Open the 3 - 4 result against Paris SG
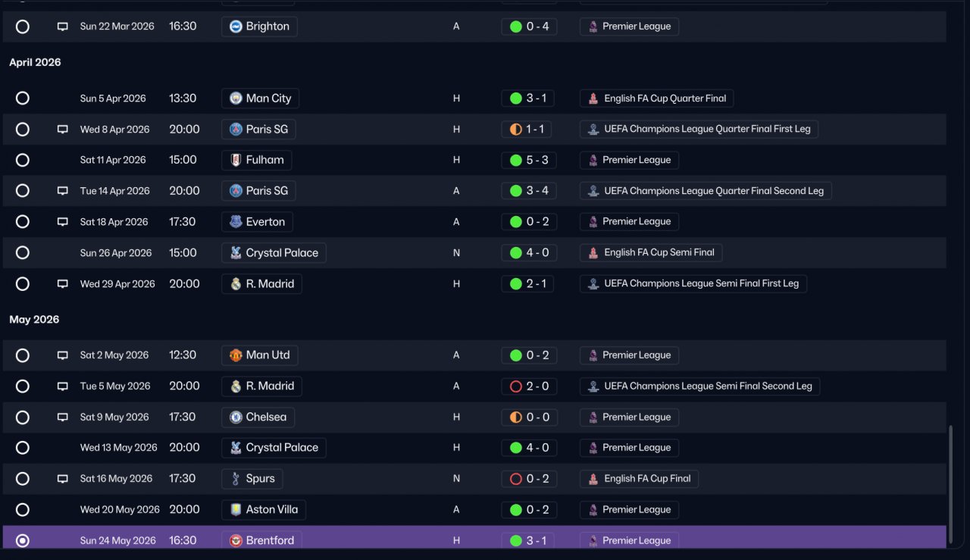The height and width of the screenshot is (560, 970). point(528,191)
